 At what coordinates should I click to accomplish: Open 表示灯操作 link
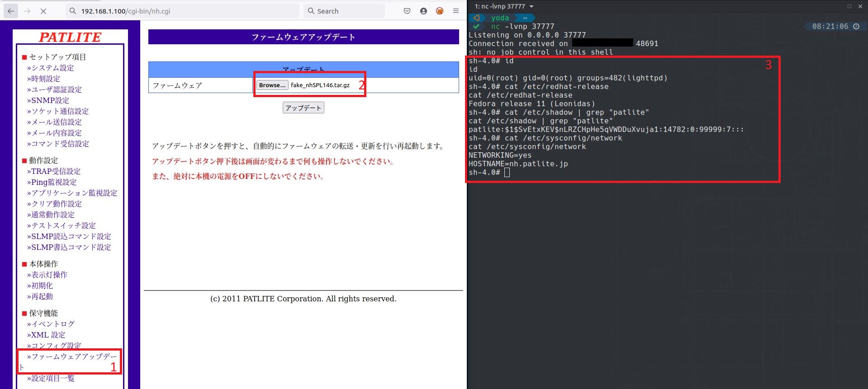[x=47, y=275]
